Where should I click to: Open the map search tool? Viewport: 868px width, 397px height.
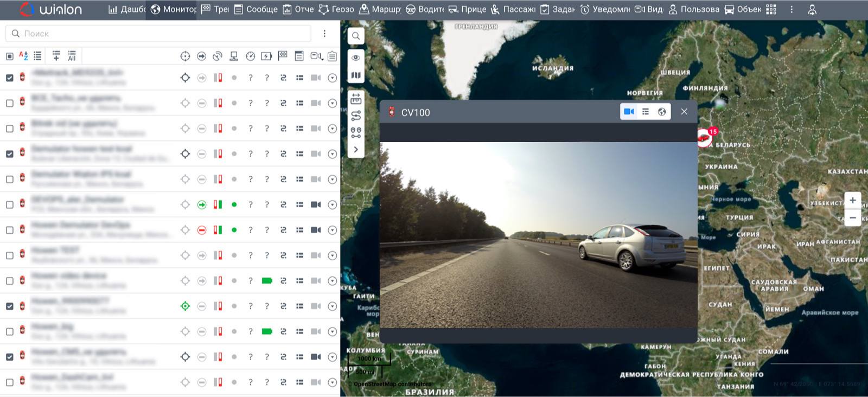coord(356,36)
